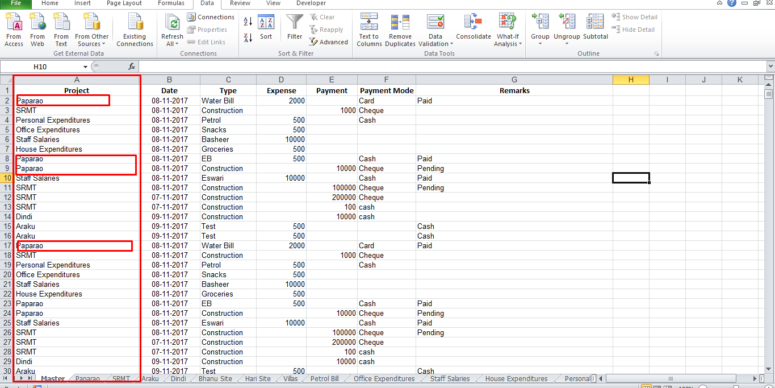Sort Z to A descending
The height and width of the screenshot is (388, 775).
point(248,37)
